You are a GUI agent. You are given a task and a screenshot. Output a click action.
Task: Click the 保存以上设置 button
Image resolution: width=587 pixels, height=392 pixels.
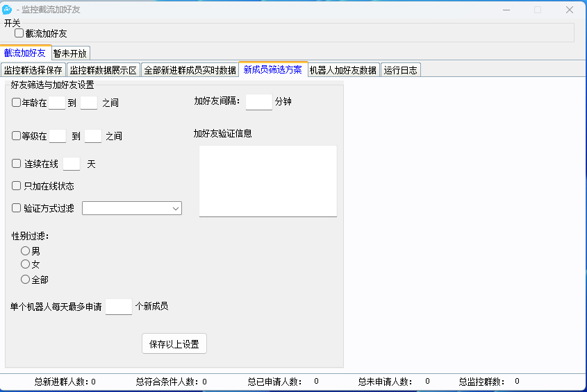tap(174, 344)
